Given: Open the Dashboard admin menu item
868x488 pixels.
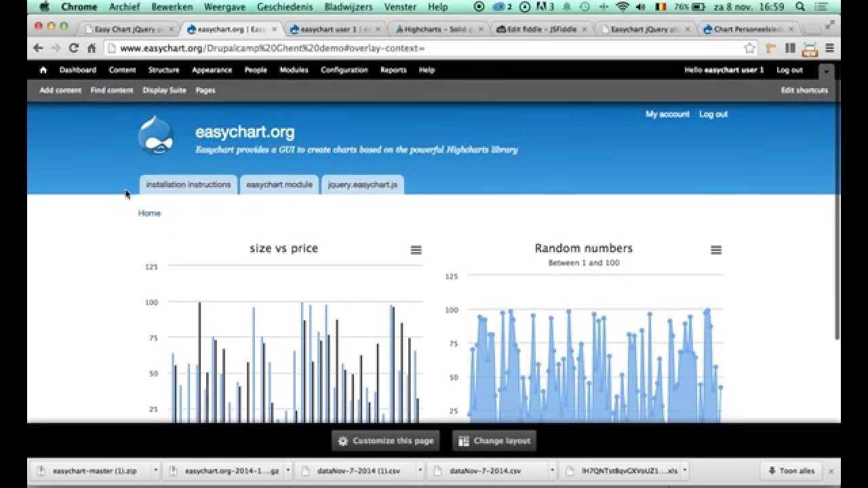Looking at the screenshot, I should click(x=77, y=70).
